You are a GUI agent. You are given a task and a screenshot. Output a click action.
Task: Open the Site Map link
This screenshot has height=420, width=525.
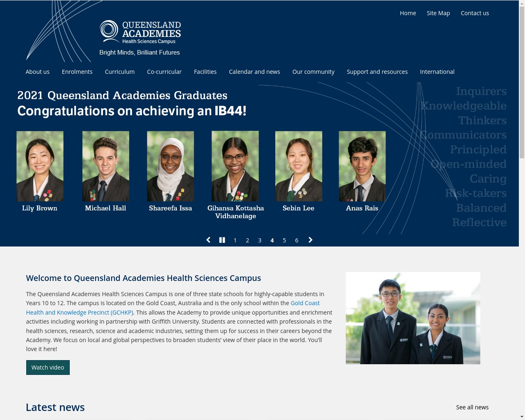[438, 13]
